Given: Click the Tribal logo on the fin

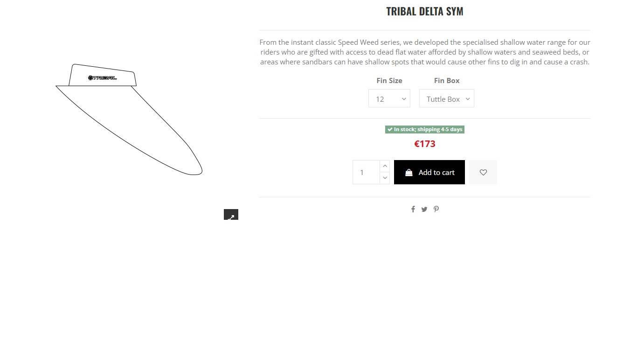Looking at the screenshot, I should (x=103, y=78).
